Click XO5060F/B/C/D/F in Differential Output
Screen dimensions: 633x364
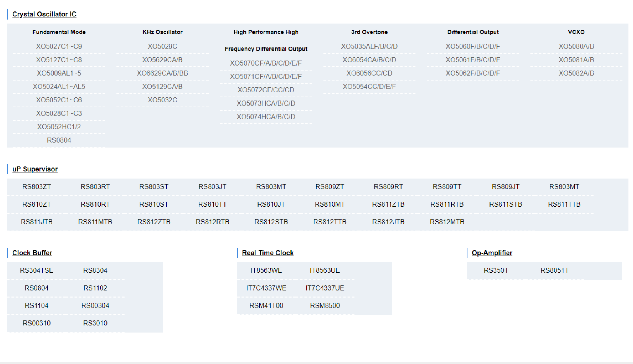(472, 46)
